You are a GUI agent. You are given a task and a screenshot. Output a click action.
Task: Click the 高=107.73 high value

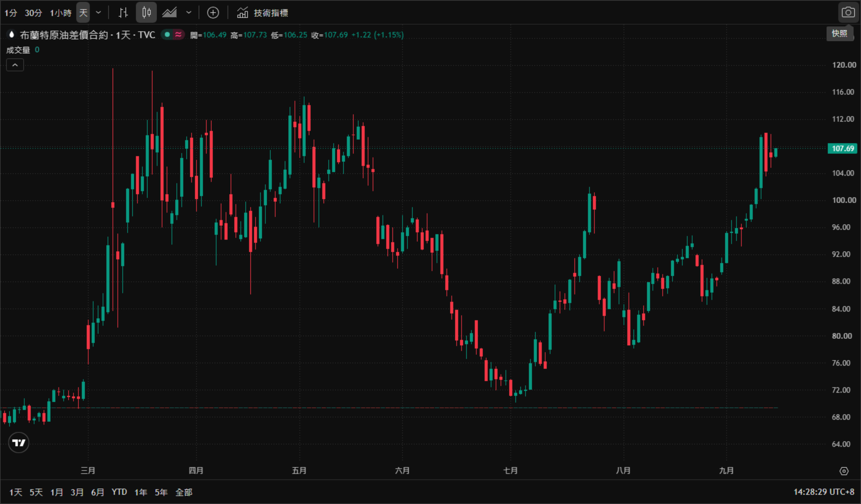248,35
